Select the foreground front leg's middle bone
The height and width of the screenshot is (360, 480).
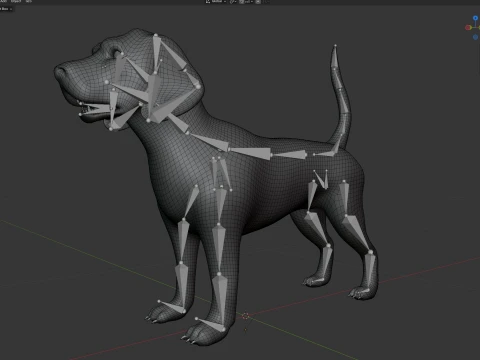point(218,248)
